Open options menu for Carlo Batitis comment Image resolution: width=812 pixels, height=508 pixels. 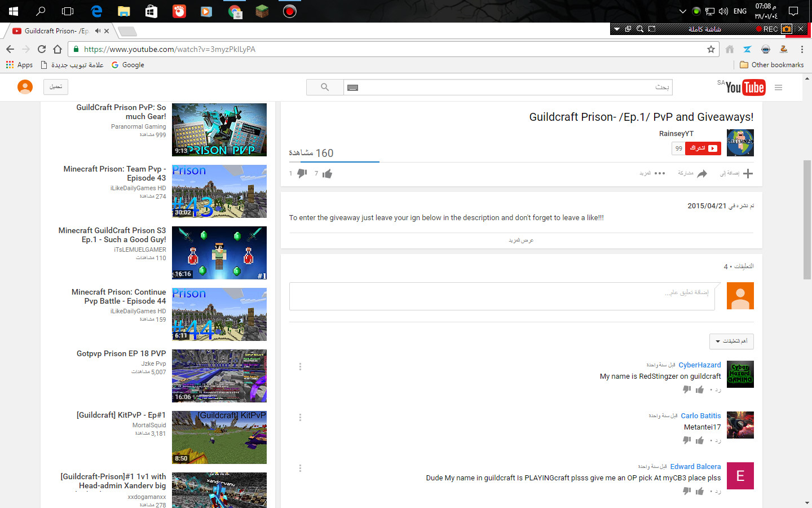[300, 418]
